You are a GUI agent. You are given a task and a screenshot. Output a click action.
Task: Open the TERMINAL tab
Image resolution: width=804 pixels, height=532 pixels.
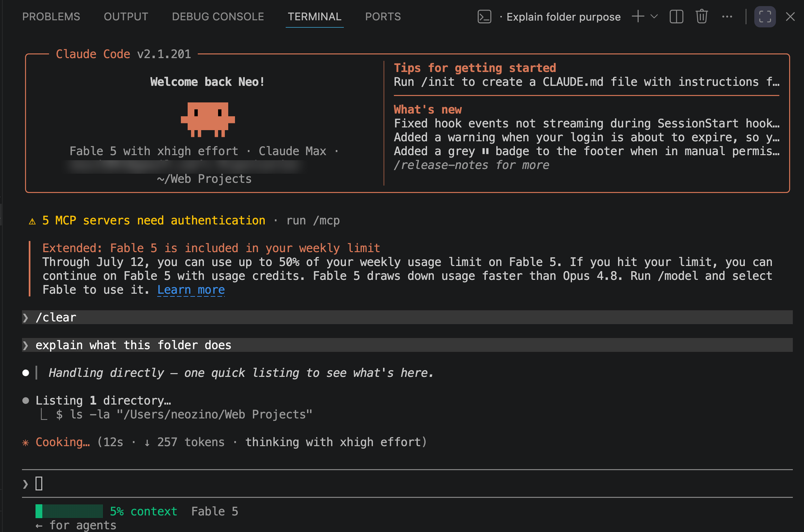tap(315, 17)
